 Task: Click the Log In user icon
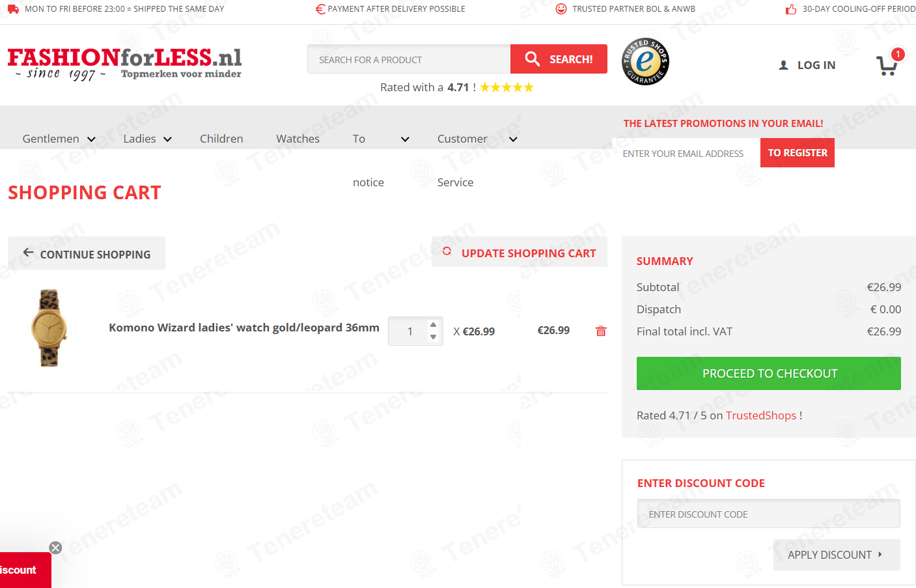(784, 65)
